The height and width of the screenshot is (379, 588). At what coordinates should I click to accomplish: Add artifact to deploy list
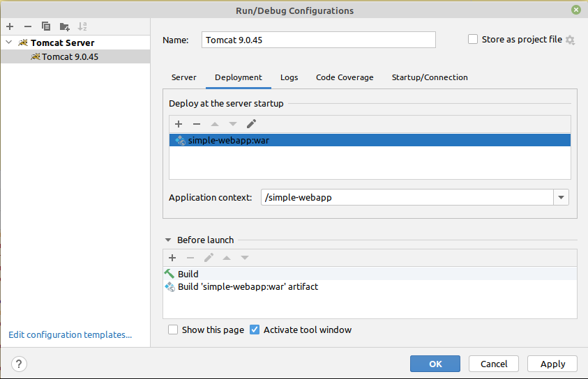[179, 124]
